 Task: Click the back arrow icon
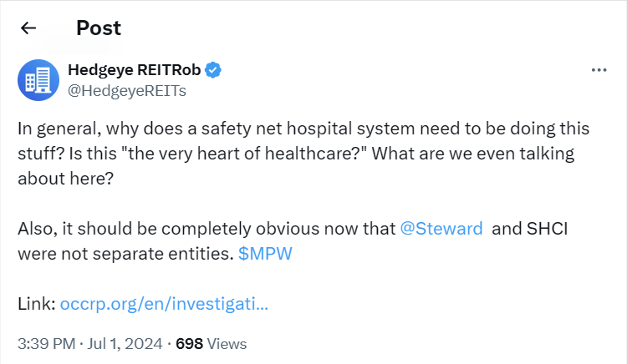28,28
